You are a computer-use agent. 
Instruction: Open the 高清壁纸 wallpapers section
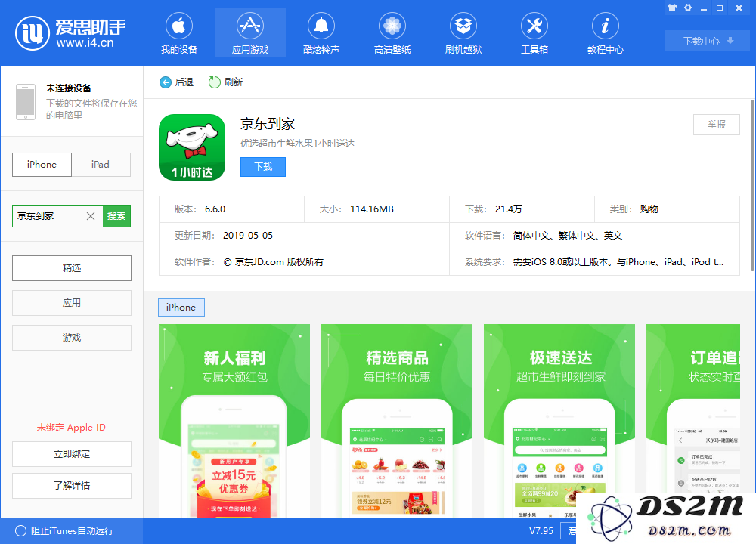(392, 33)
